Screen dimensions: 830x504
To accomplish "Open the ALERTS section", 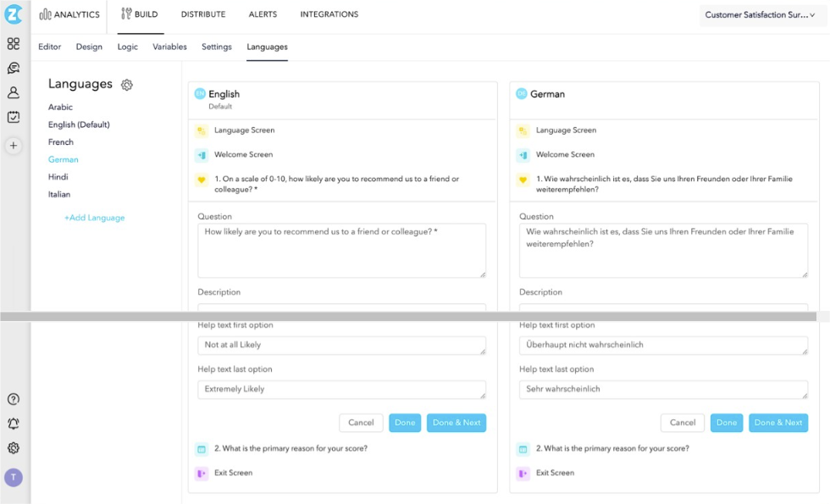I will click(263, 14).
